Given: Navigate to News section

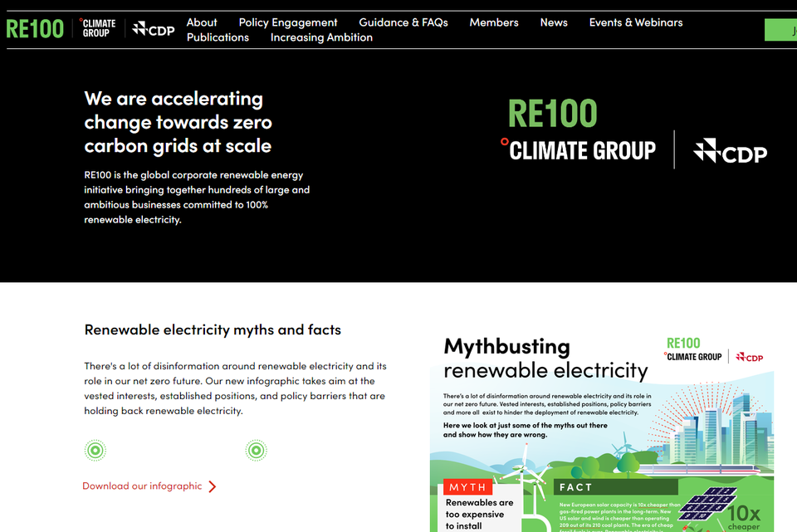Looking at the screenshot, I should coord(554,22).
